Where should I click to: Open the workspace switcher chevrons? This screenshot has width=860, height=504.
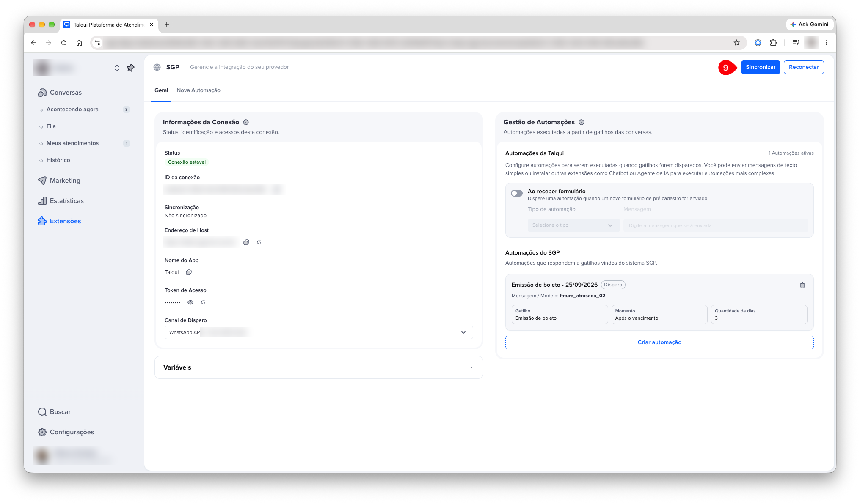(116, 68)
